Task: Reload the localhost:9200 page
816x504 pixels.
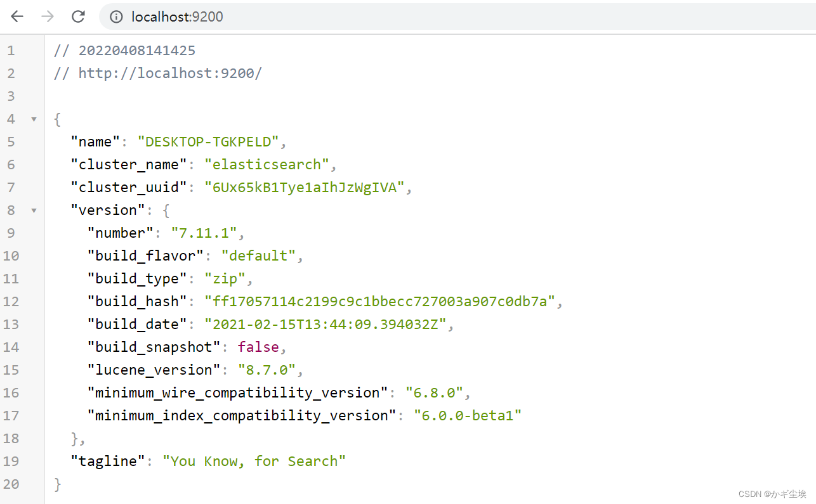Action: [x=78, y=16]
